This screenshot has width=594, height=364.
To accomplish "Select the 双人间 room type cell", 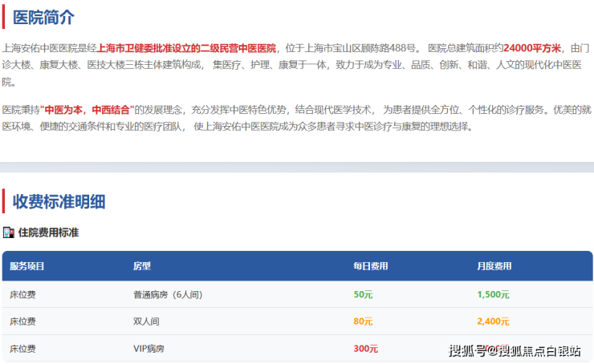I will pyautogui.click(x=147, y=322).
